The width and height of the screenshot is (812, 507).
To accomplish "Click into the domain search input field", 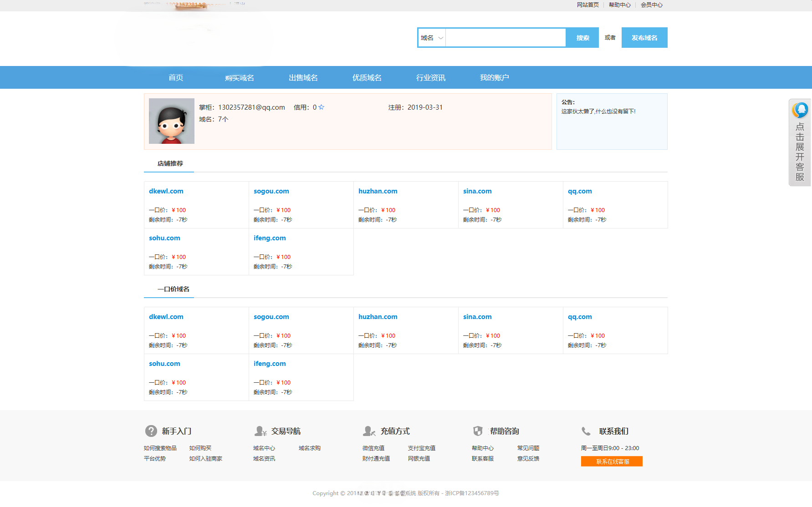I will pos(506,38).
